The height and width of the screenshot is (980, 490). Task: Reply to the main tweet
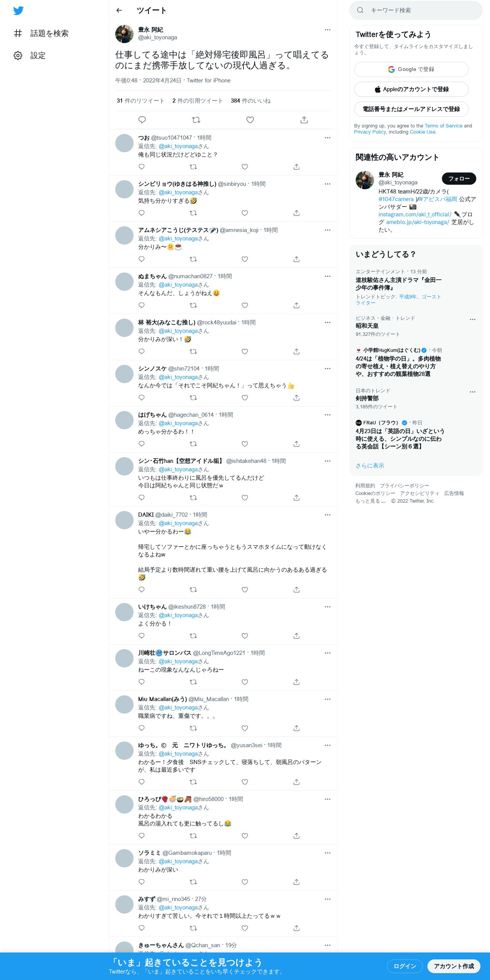tap(142, 120)
